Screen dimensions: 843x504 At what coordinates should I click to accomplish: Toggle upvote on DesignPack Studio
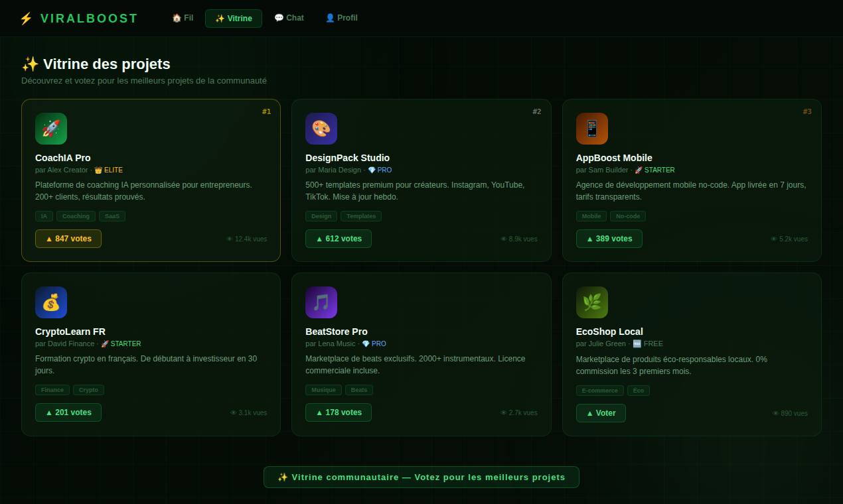(x=339, y=239)
